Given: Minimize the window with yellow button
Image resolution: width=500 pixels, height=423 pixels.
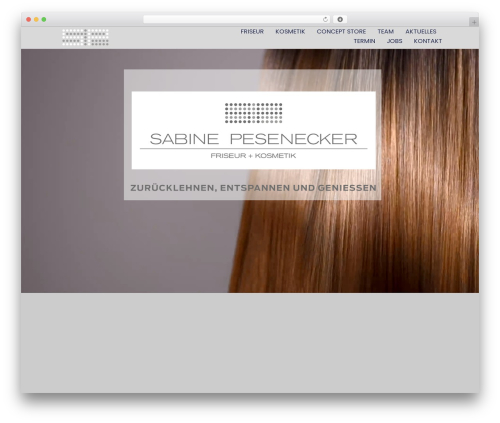Looking at the screenshot, I should [x=36, y=19].
